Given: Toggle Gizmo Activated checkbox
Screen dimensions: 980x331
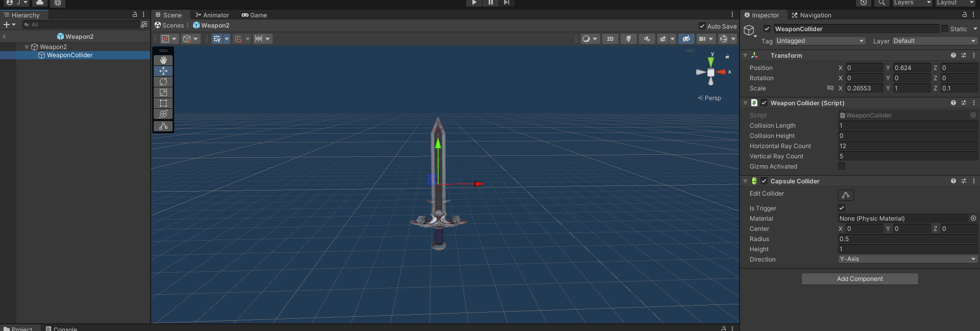Looking at the screenshot, I should 842,166.
